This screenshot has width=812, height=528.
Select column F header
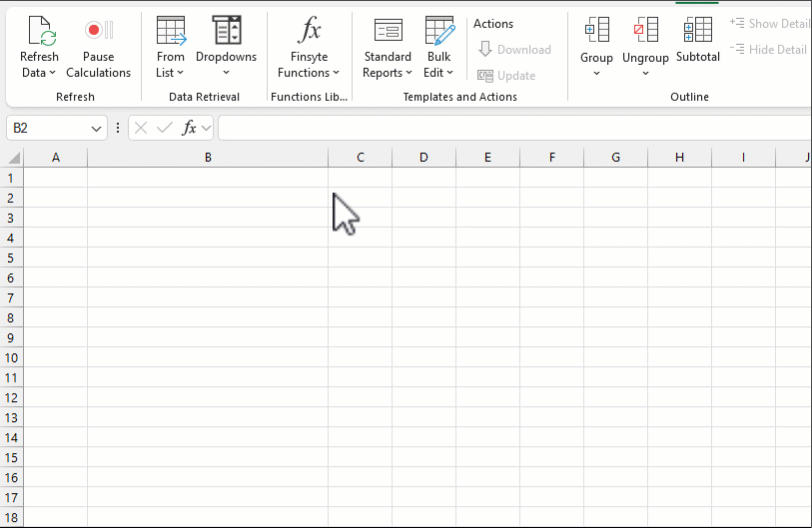(552, 157)
